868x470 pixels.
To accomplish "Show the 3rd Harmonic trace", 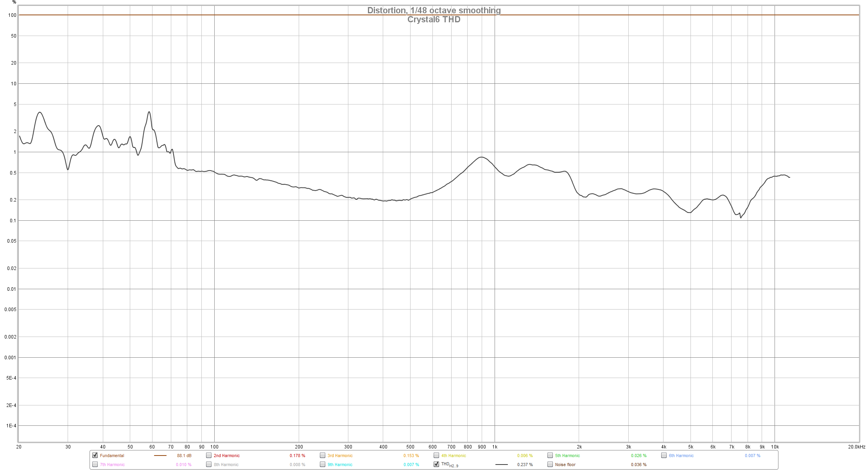I will point(323,455).
